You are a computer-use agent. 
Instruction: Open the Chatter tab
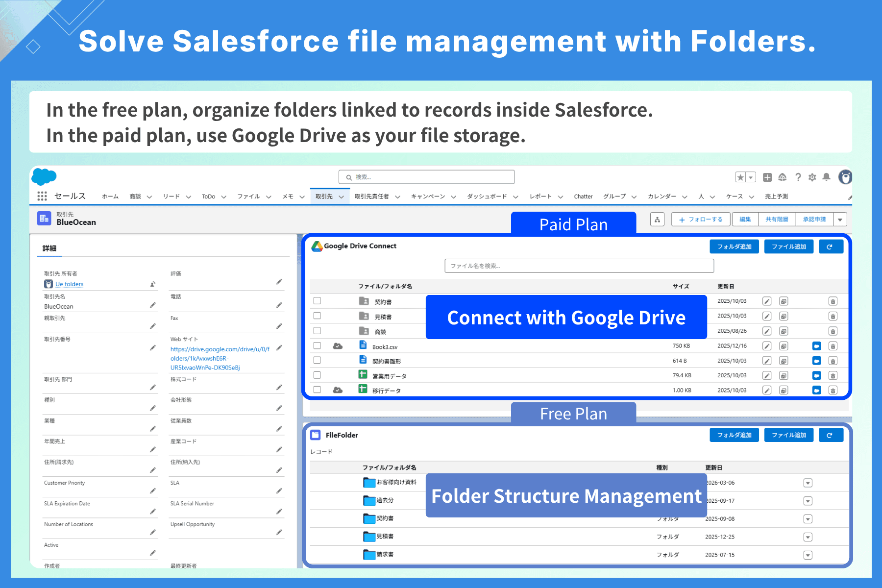[x=584, y=196]
